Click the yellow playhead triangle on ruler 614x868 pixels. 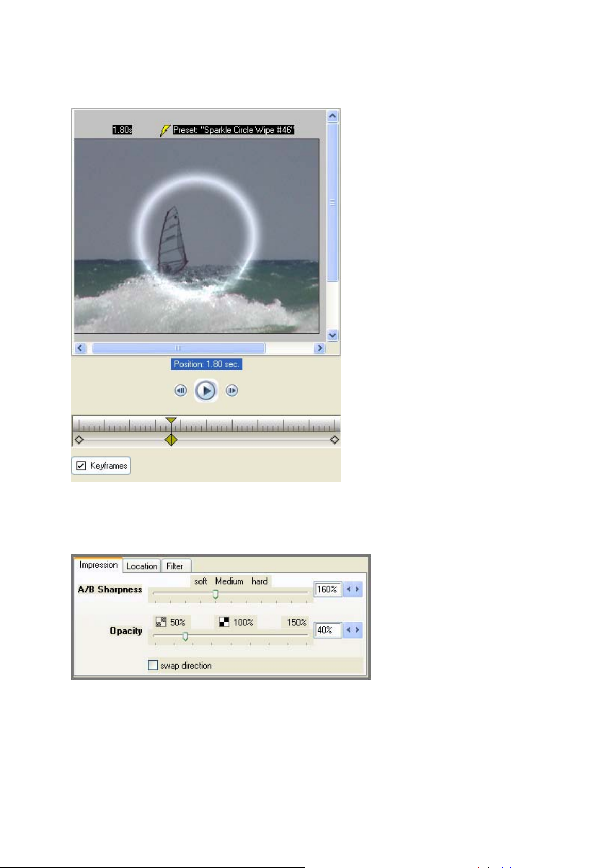point(171,421)
